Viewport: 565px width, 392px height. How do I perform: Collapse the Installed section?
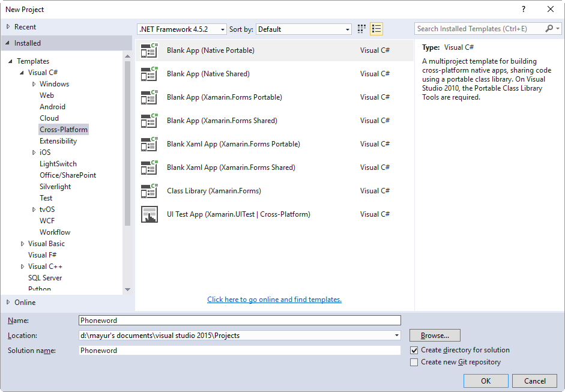pyautogui.click(x=8, y=43)
